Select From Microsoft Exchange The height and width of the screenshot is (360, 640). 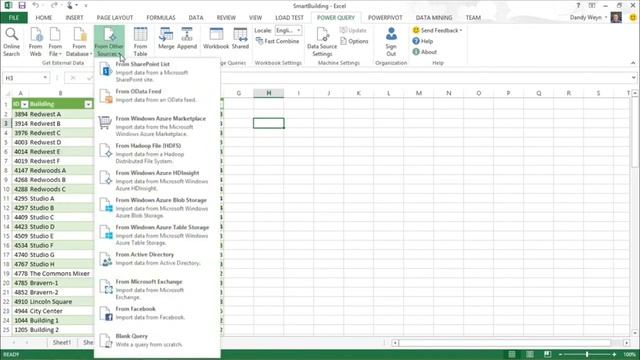(157, 289)
